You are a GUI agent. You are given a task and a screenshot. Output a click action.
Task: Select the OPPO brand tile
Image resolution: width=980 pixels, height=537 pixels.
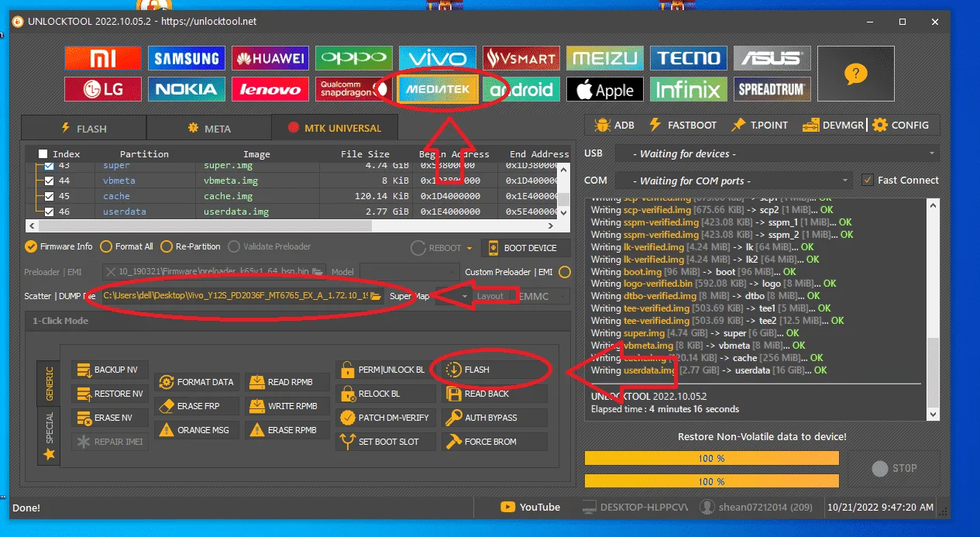354,58
